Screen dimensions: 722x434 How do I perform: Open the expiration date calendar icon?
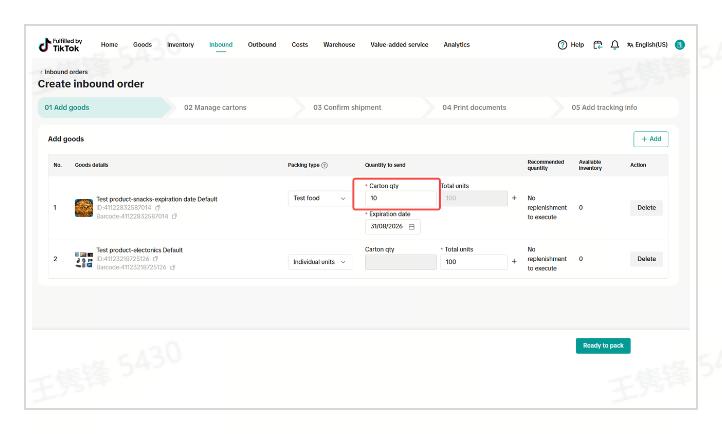click(x=412, y=226)
